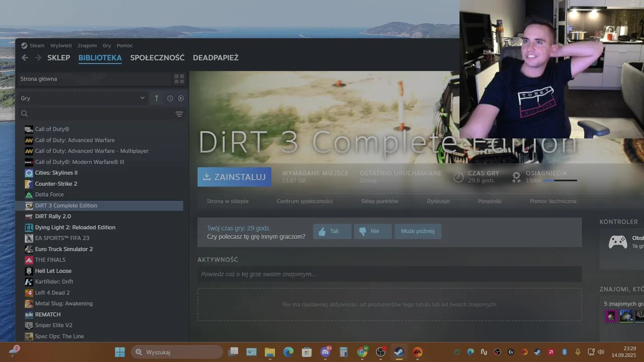Screen dimensions: 644x362
Task: Click the controller icon in Kontroler panel
Action: click(618, 242)
